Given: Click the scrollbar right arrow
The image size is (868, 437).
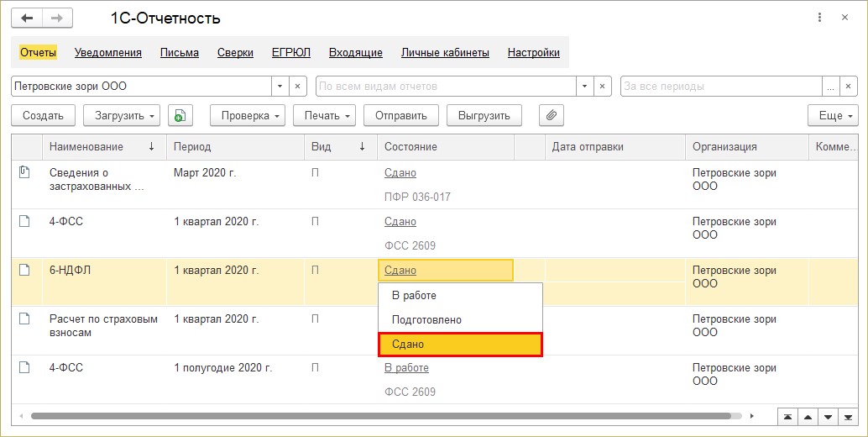Looking at the screenshot, I should pyautogui.click(x=752, y=416).
